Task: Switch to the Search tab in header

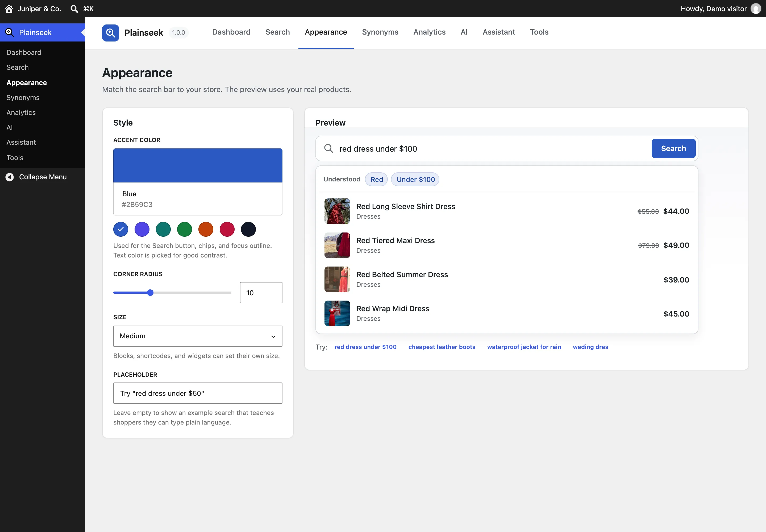Action: coord(278,32)
